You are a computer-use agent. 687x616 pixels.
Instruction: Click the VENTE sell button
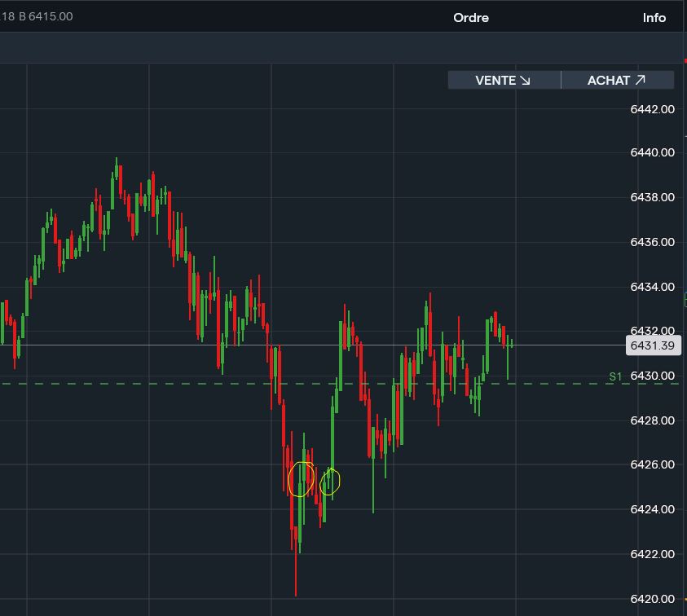(x=504, y=80)
